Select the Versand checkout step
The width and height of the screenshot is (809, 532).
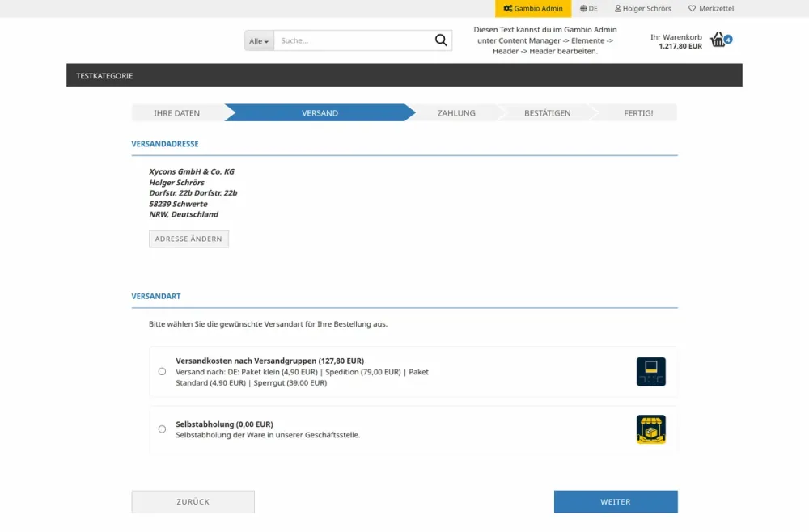[320, 113]
